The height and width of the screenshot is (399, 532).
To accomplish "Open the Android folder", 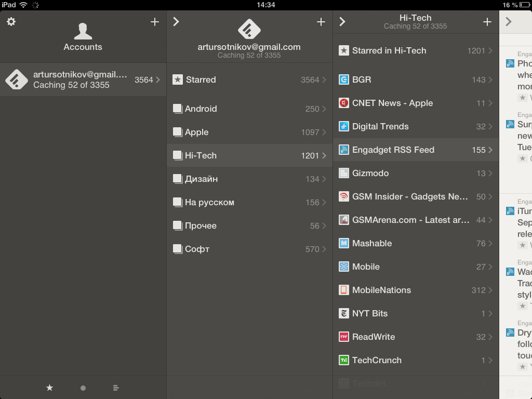I will click(249, 109).
